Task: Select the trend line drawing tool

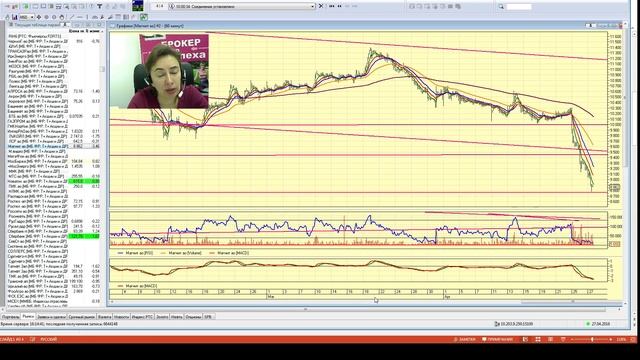Action: tap(72, 17)
